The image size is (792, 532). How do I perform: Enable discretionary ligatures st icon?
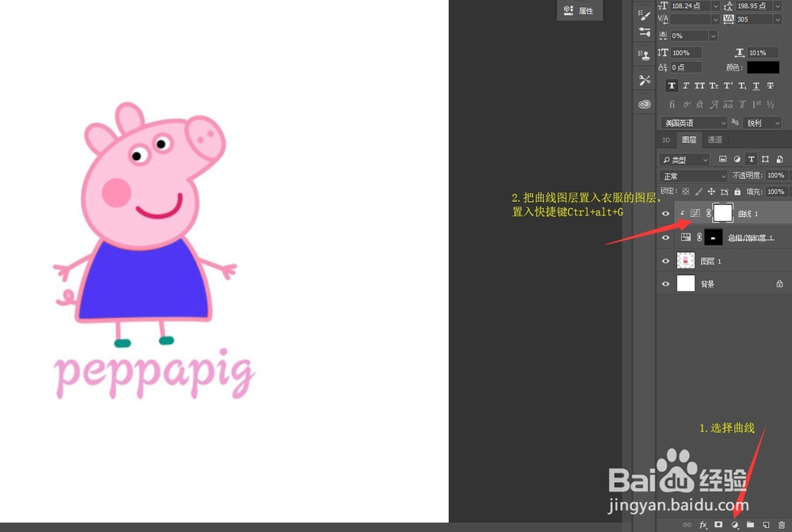pos(699,104)
